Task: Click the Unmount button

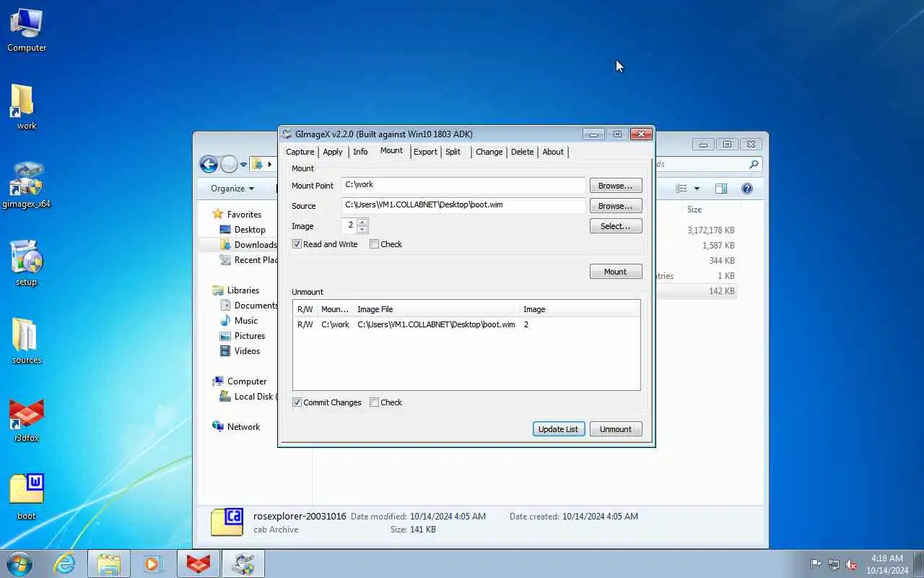Action: 616,429
